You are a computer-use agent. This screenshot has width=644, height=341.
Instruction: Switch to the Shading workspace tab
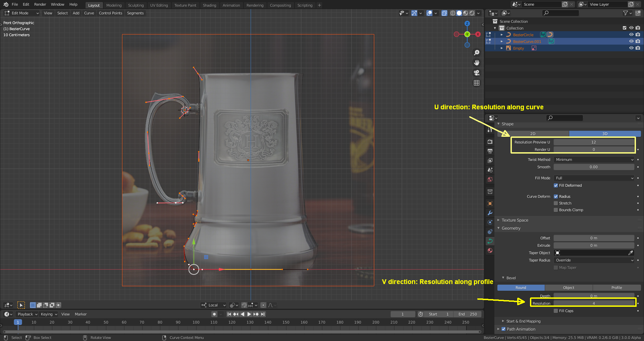(209, 5)
